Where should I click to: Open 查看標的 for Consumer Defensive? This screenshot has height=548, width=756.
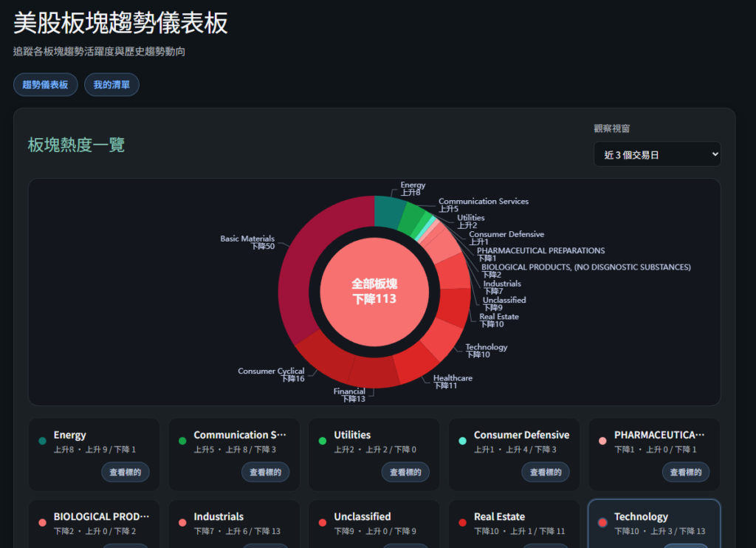[x=545, y=472]
